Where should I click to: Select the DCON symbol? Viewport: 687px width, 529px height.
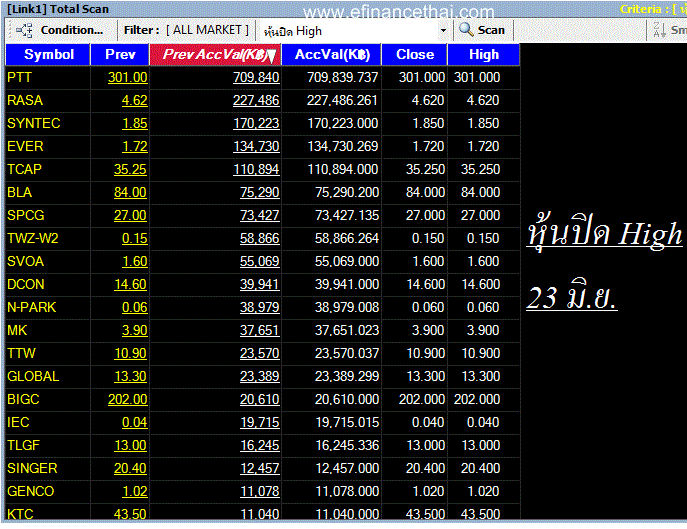25,284
